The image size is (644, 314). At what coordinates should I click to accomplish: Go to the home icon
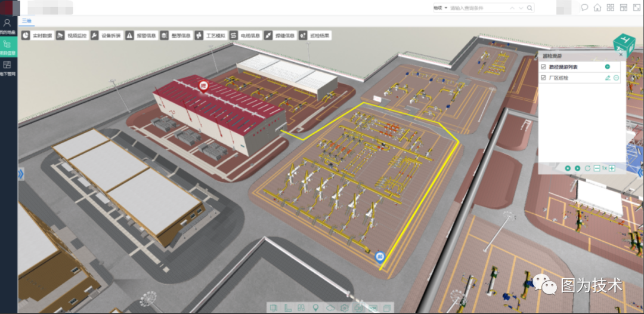[597, 7]
